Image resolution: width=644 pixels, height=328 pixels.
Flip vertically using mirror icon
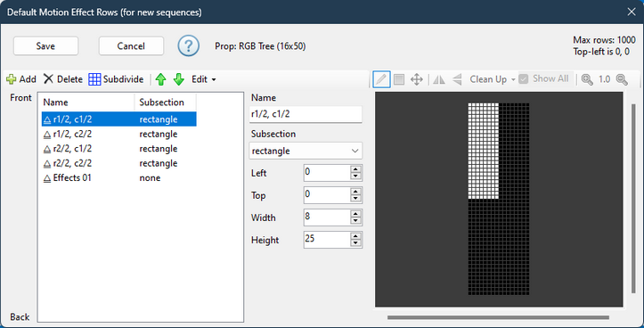(x=457, y=79)
